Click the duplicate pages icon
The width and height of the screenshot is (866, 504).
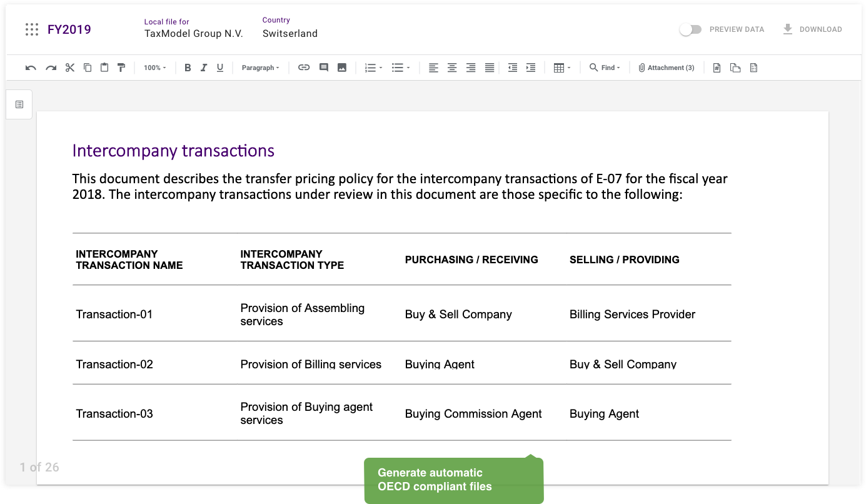(x=735, y=68)
